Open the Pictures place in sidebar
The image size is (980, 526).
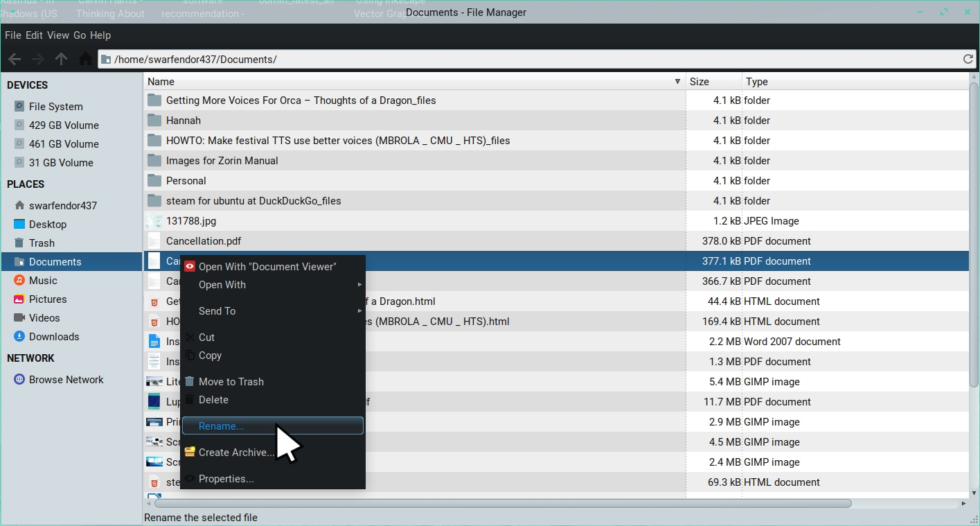click(x=48, y=299)
